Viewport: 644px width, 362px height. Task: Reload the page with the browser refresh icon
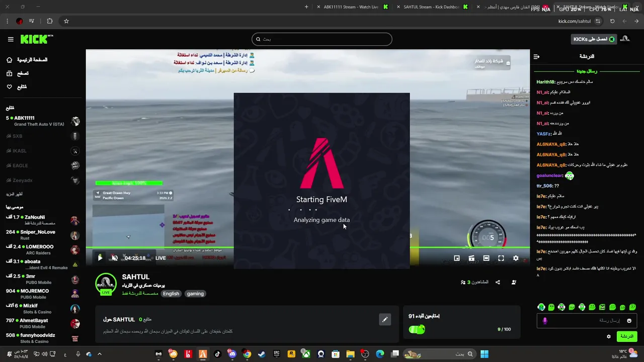pos(612,21)
